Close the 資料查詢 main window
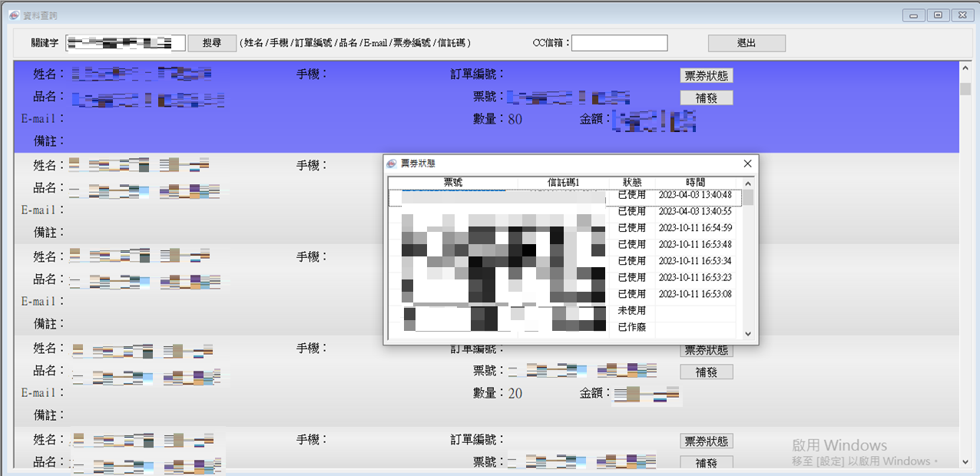Screen dimensions: 980x476 point(962,15)
